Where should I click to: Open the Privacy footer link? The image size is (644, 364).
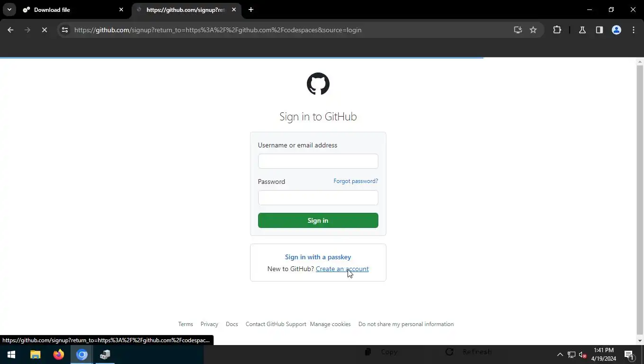[209, 324]
